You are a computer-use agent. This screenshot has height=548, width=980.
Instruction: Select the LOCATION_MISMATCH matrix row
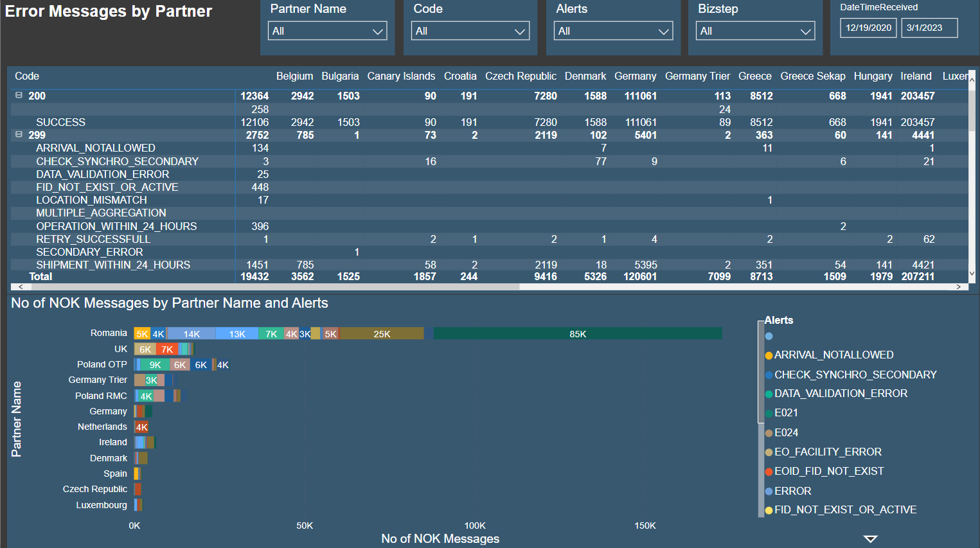pyautogui.click(x=489, y=200)
